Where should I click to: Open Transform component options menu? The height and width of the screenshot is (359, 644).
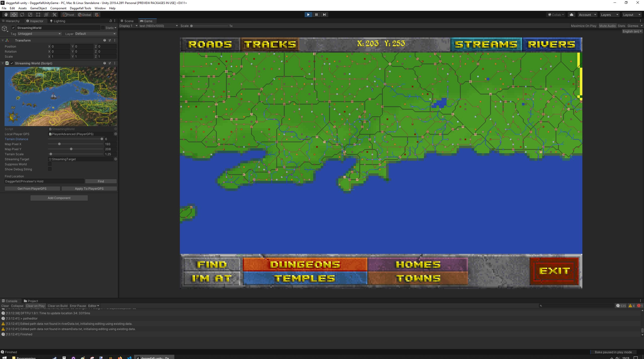115,40
